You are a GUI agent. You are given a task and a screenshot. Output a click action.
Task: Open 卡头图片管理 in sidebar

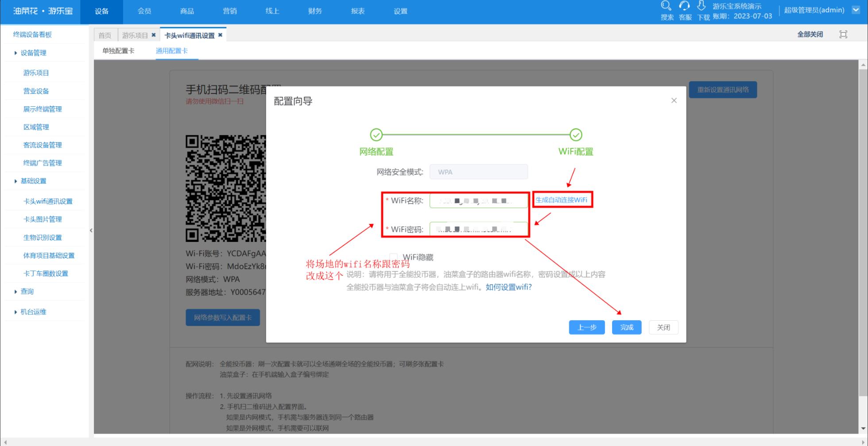coord(43,219)
